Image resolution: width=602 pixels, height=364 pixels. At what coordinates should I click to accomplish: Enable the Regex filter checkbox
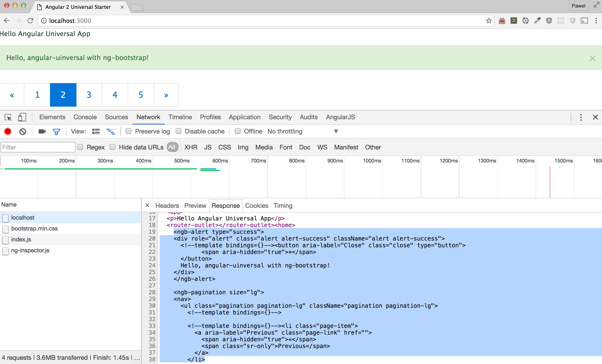80,147
